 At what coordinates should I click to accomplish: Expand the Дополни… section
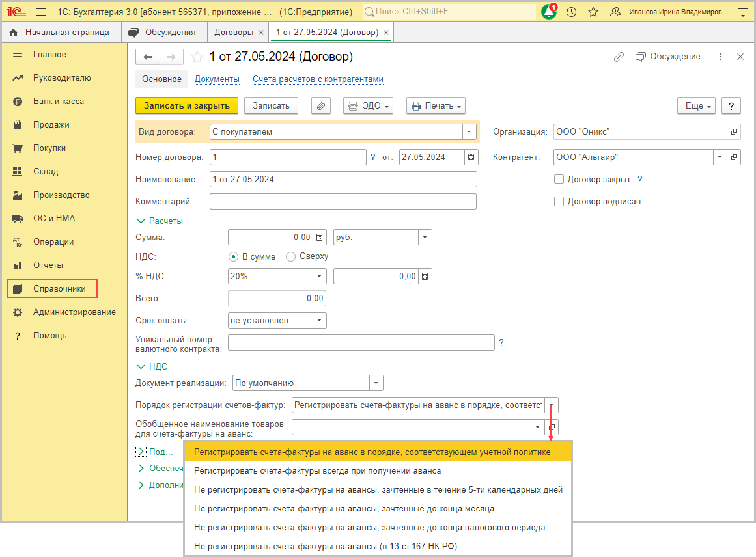pyautogui.click(x=161, y=485)
